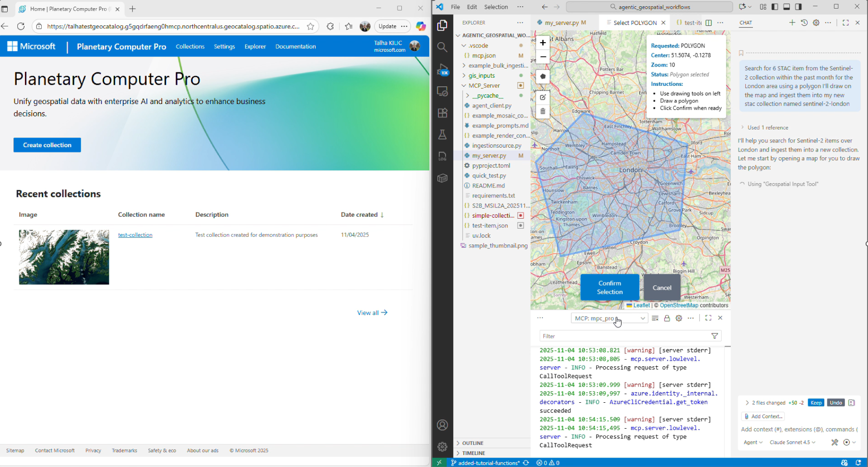Viewport: 868px width, 467px height.
Task: Open the test-collection link
Action: (x=135, y=235)
